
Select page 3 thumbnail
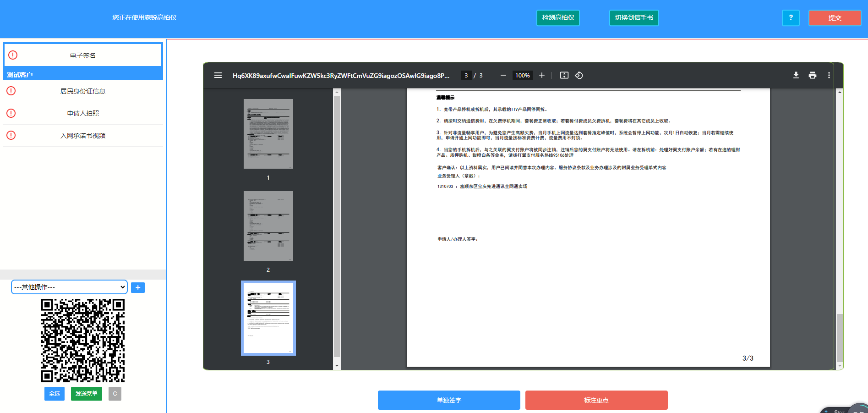point(268,318)
